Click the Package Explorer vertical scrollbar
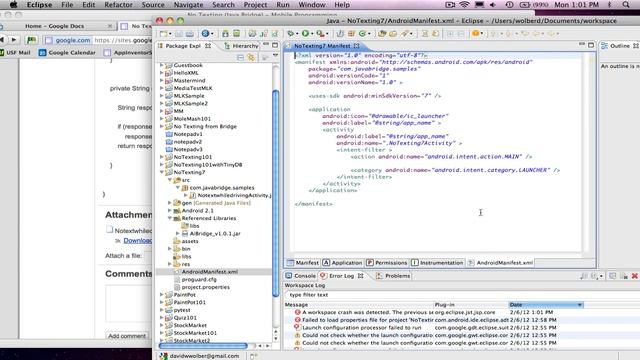640x360 pixels. pyautogui.click(x=276, y=193)
